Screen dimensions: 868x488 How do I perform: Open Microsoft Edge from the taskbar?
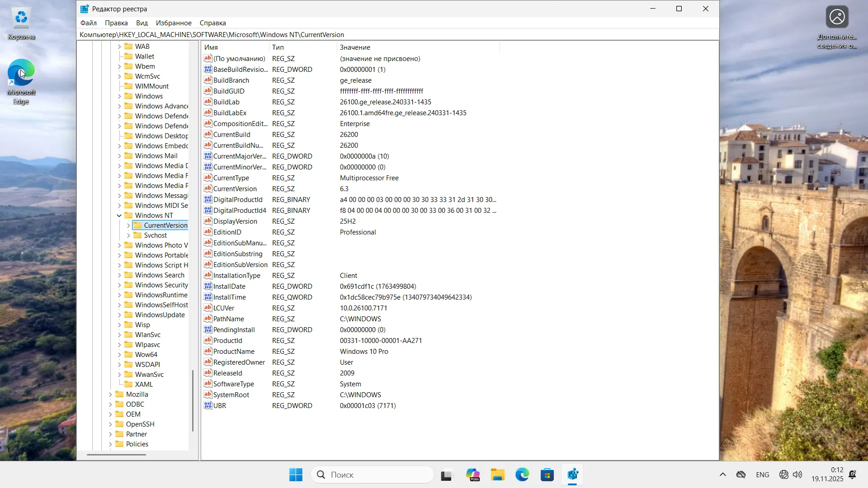[x=522, y=475]
